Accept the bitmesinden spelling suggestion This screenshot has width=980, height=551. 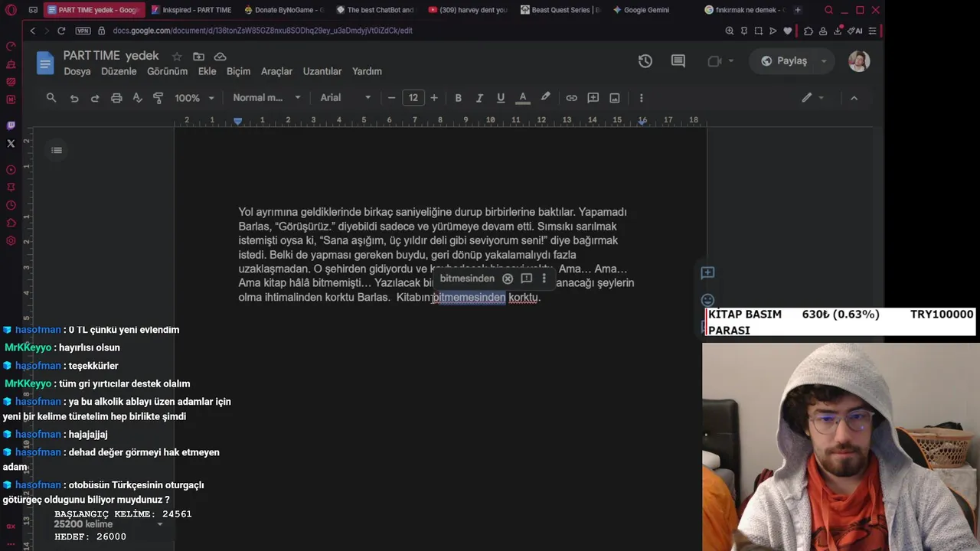coord(467,279)
